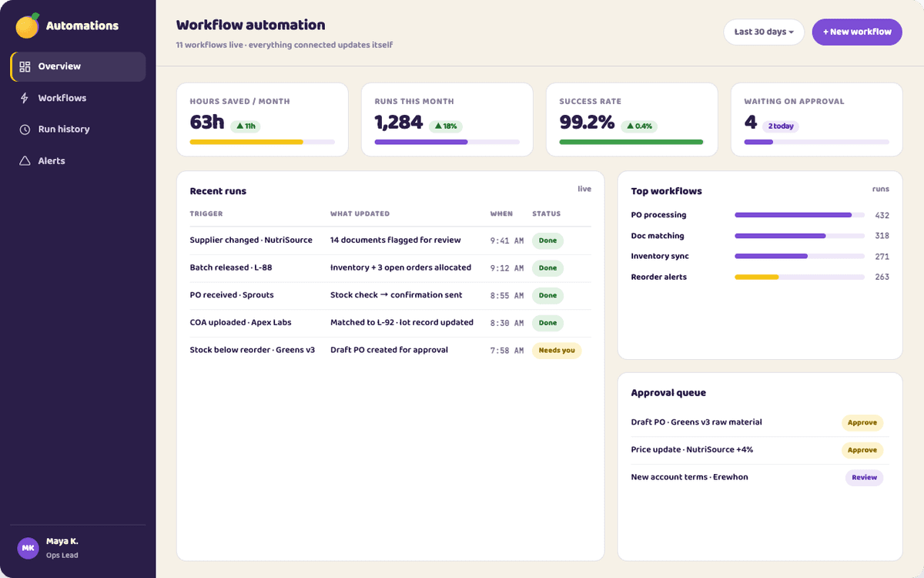Click the yellow Reorder alerts bar
The height and width of the screenshot is (578, 924).
click(x=800, y=277)
